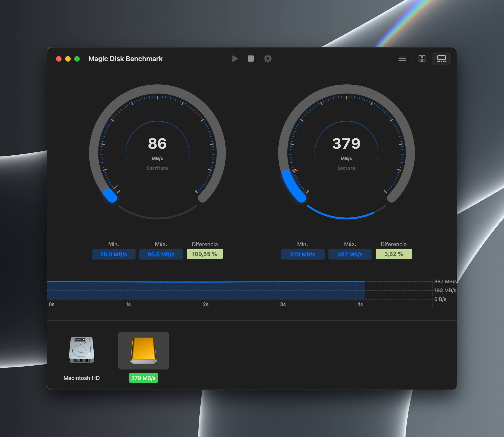The image size is (504, 437).
Task: Open the gear settings icon
Action: pyautogui.click(x=267, y=59)
